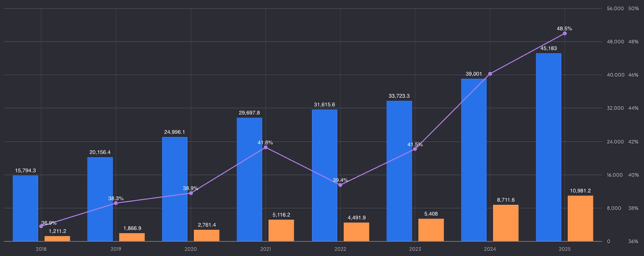644x256 pixels.
Task: Click the 2021 orange bar labeled 5,116.2
Action: tap(281, 230)
